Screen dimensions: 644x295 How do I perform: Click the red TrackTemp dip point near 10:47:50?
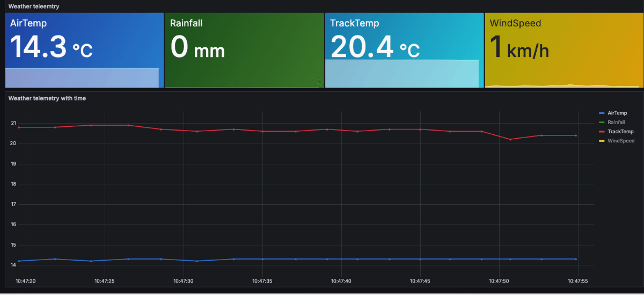pyautogui.click(x=510, y=139)
